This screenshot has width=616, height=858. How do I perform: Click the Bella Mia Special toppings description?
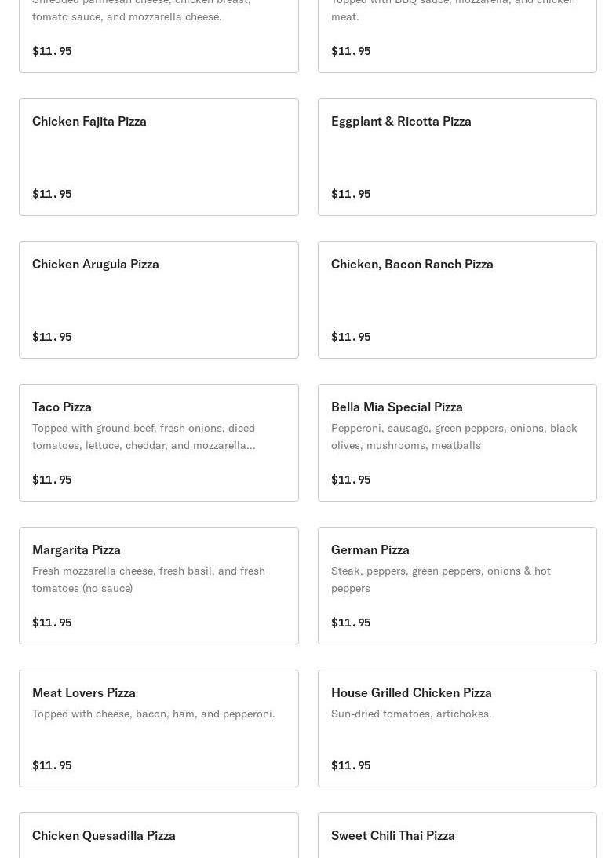(x=454, y=436)
